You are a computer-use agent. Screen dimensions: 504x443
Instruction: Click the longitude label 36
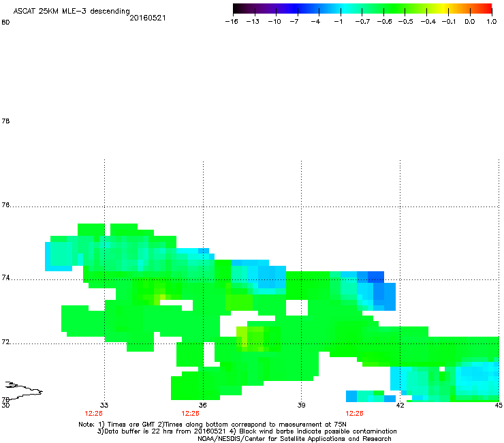[x=202, y=405]
